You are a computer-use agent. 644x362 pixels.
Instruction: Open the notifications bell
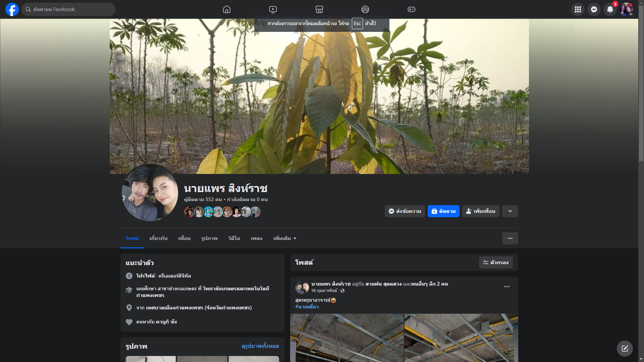point(610,9)
